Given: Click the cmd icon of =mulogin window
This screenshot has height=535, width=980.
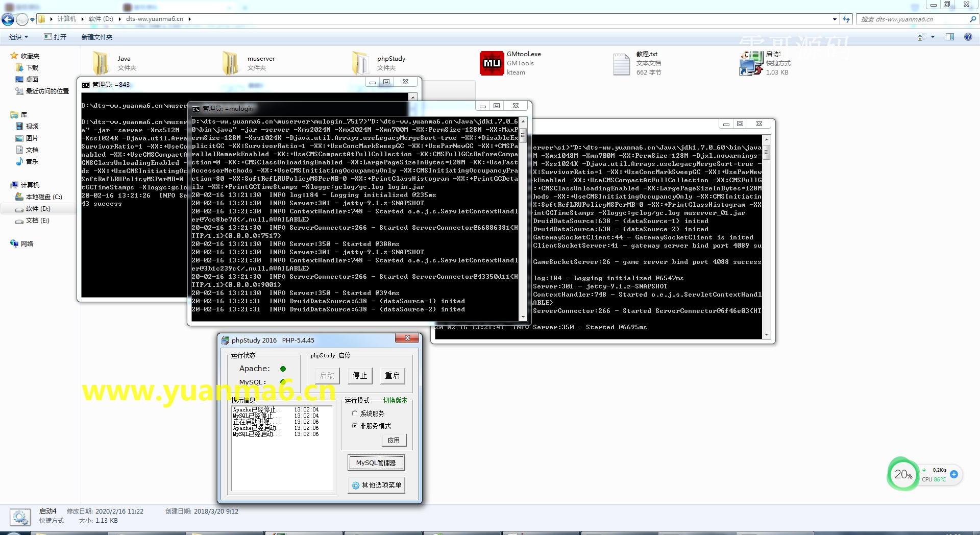Looking at the screenshot, I should [196, 109].
